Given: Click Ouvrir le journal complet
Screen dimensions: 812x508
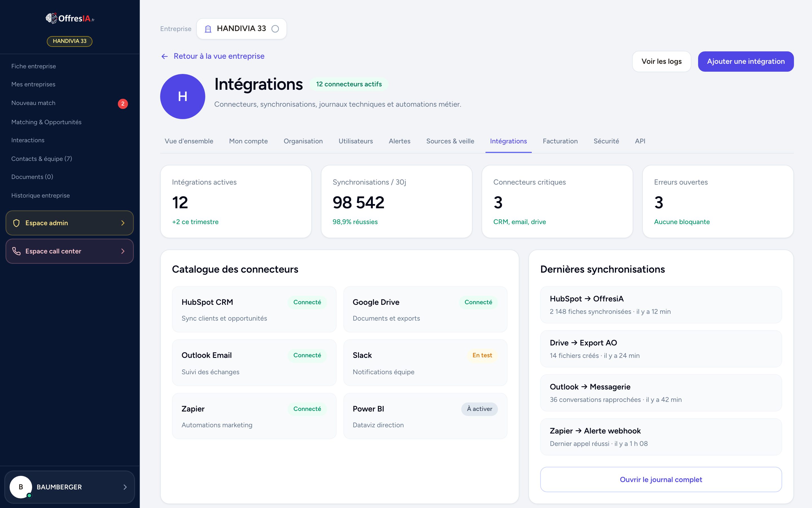Looking at the screenshot, I should pos(661,479).
